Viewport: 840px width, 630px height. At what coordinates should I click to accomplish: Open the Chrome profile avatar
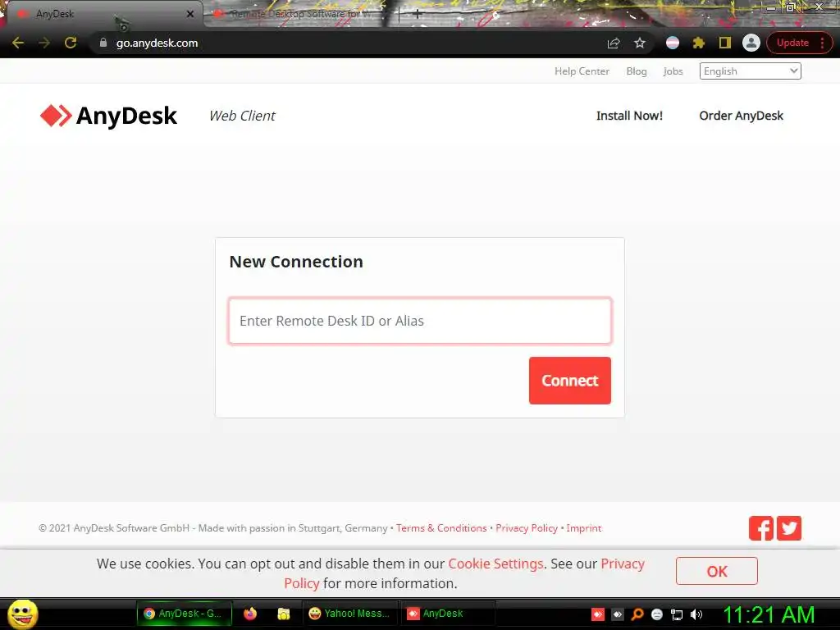click(751, 43)
